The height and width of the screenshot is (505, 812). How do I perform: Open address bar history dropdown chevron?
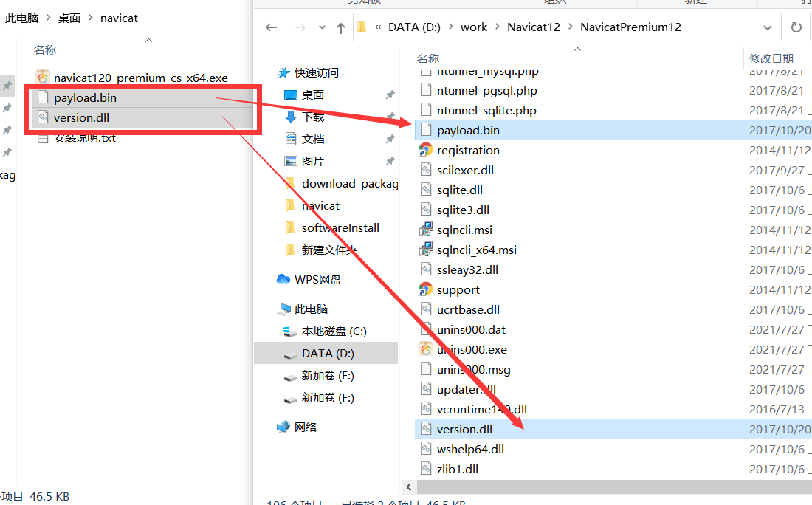tap(768, 27)
